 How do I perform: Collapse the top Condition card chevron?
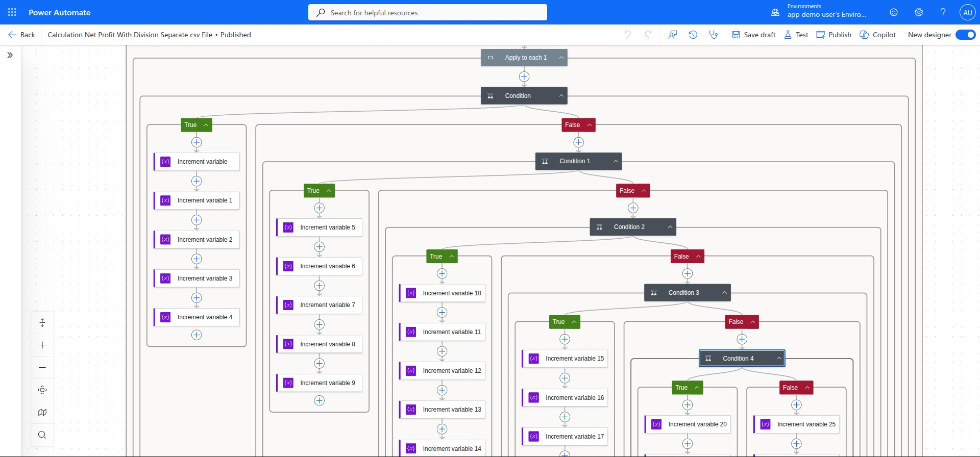click(561, 96)
